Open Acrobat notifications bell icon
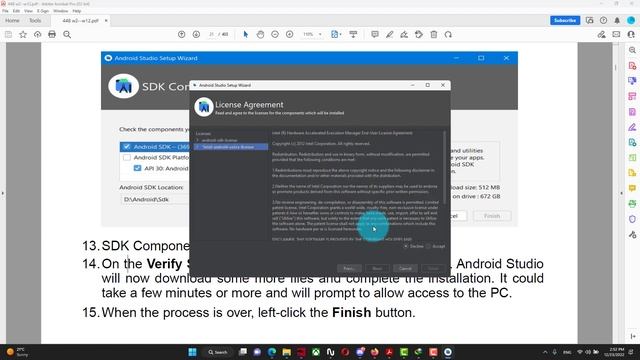 coord(617,20)
